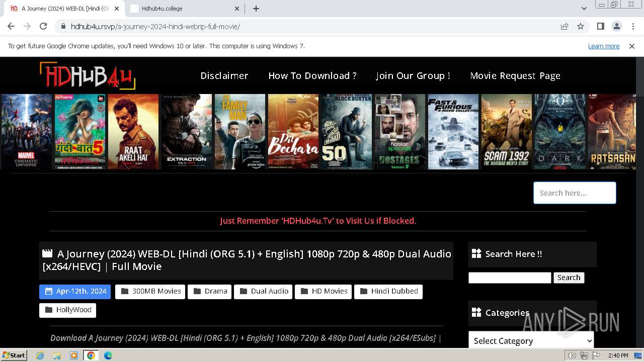This screenshot has height=362, width=644.
Task: Close the A Journey (2024) tab
Action: click(x=117, y=9)
